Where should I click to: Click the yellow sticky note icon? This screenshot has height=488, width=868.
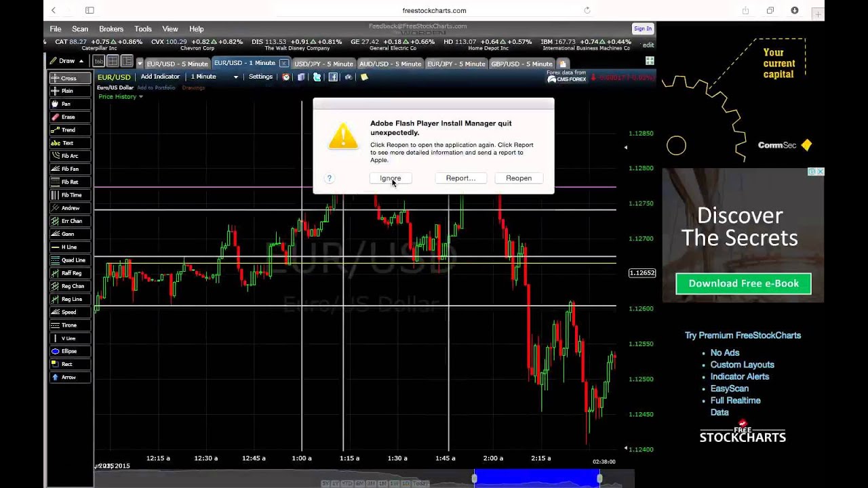click(x=364, y=77)
